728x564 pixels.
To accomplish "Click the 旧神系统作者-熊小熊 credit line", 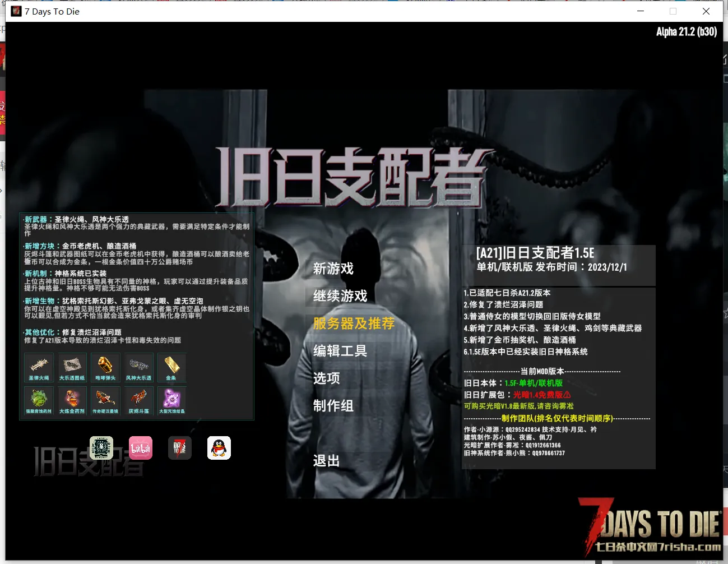I will tap(514, 453).
